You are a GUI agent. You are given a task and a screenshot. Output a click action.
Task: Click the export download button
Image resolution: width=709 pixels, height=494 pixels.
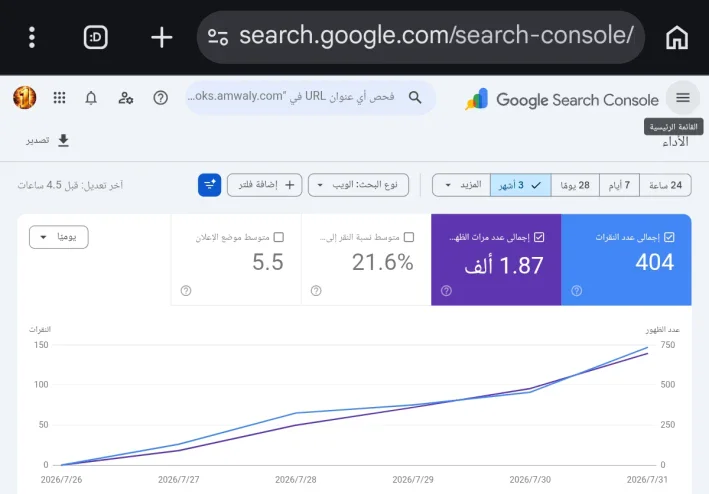(47, 141)
